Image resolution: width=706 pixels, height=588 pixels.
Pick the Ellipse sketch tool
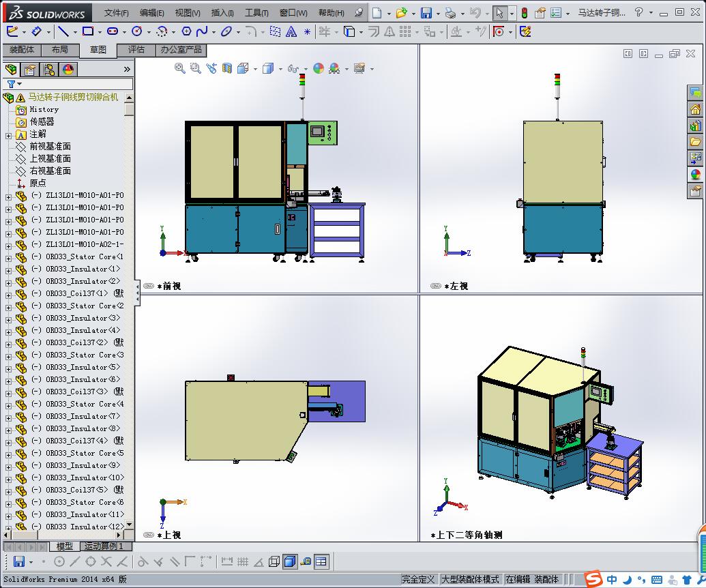click(x=226, y=31)
